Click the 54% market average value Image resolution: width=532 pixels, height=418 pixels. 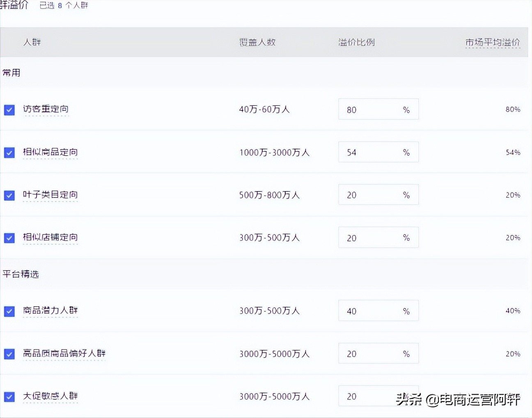pos(513,152)
